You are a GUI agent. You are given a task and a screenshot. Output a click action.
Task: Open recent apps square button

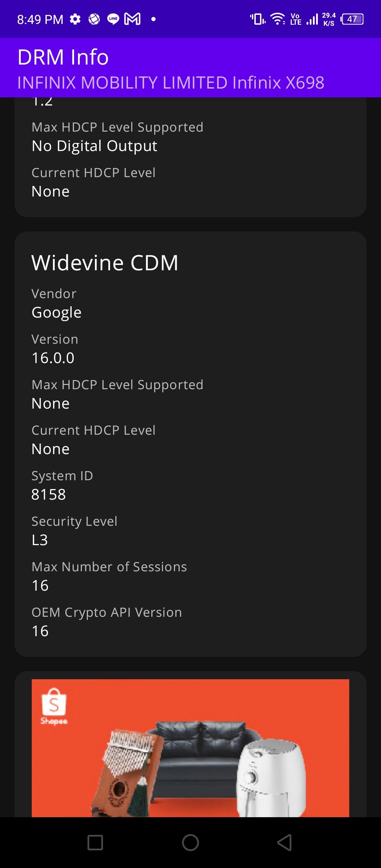point(95,843)
